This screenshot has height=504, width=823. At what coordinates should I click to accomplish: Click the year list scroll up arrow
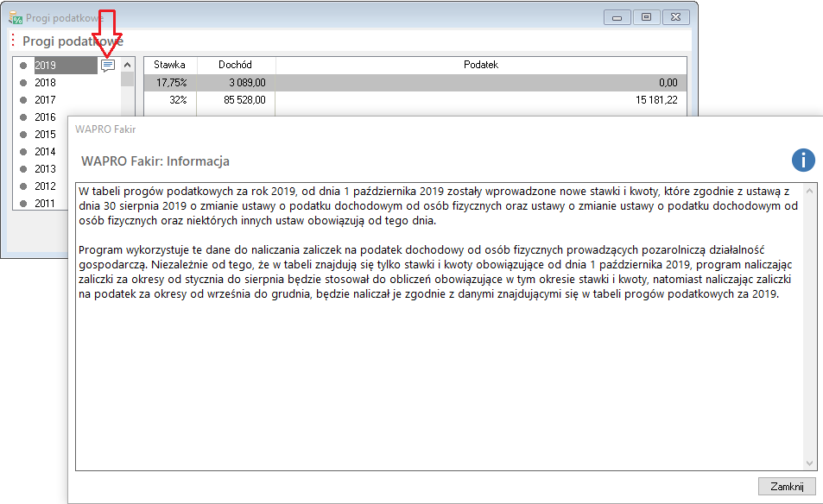pyautogui.click(x=127, y=65)
